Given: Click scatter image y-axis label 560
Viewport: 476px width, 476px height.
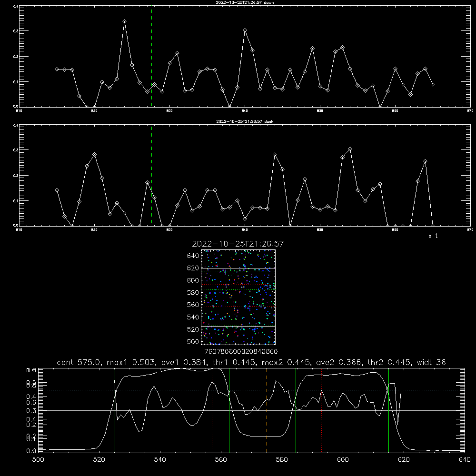Looking at the screenshot, I should [x=193, y=305].
